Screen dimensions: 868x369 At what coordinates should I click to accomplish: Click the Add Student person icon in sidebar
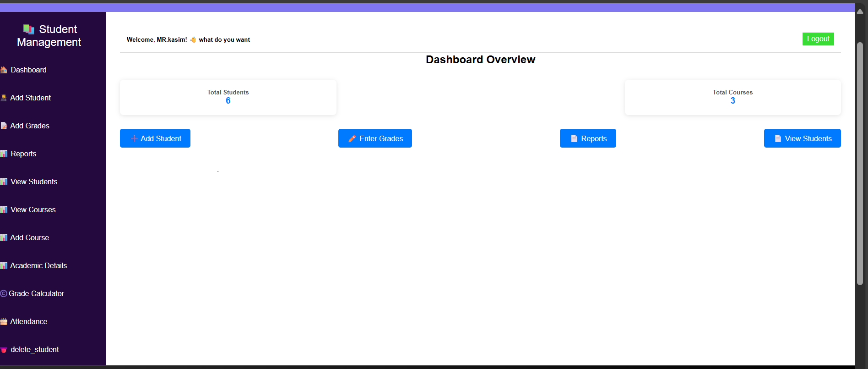click(x=4, y=98)
